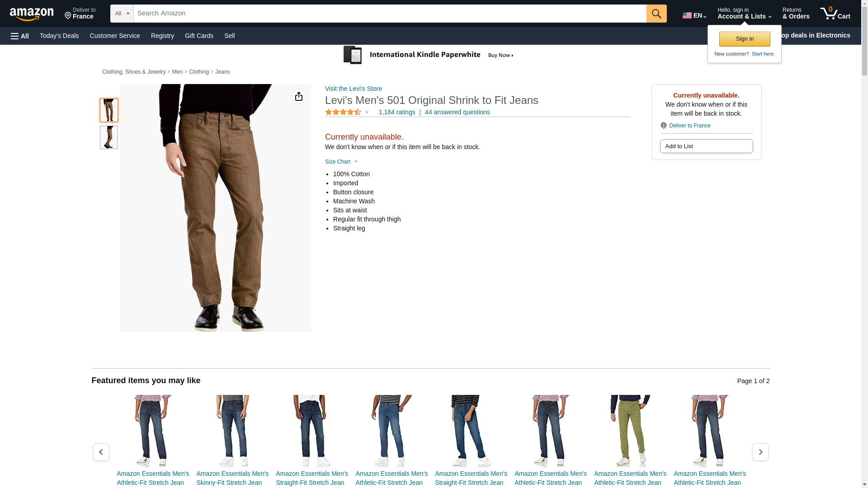Go to the Customer Service menu item
Screen dimensions: 868x488
coord(115,36)
